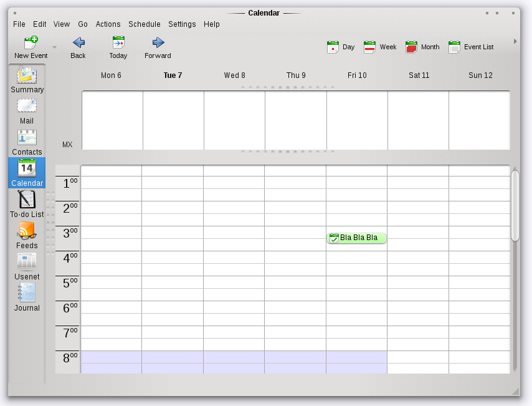
Task: Open the New Event dropdown arrow
Action: (54, 47)
